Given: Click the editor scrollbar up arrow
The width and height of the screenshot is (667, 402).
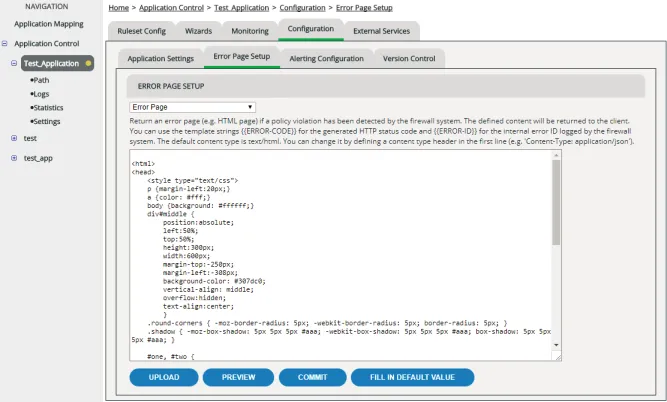Looking at the screenshot, I should [x=556, y=156].
